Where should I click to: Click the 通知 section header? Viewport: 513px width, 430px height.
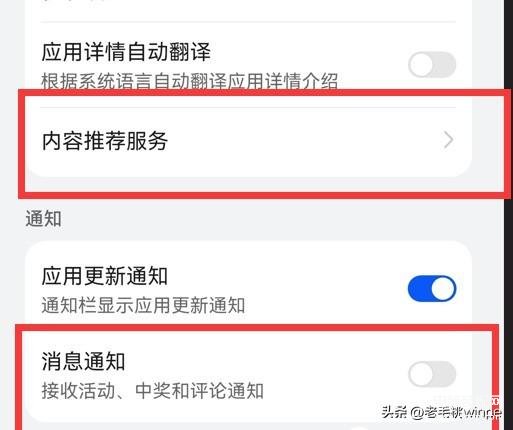(43, 219)
